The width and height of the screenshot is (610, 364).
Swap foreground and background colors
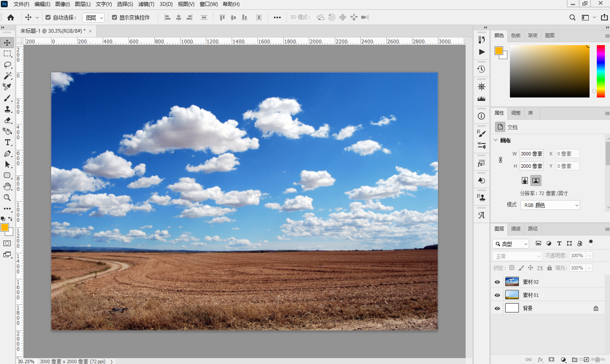tap(10, 219)
